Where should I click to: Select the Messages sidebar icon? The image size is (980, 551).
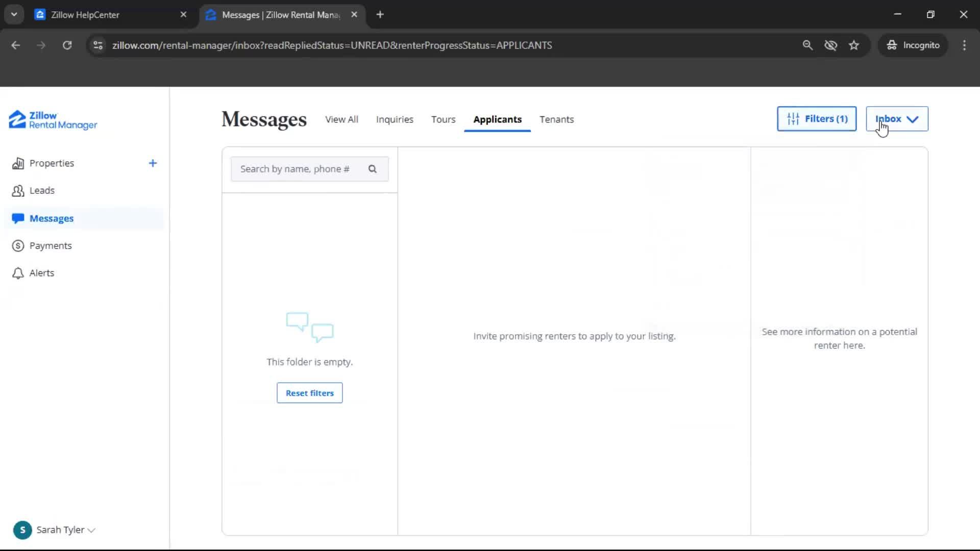coord(18,218)
